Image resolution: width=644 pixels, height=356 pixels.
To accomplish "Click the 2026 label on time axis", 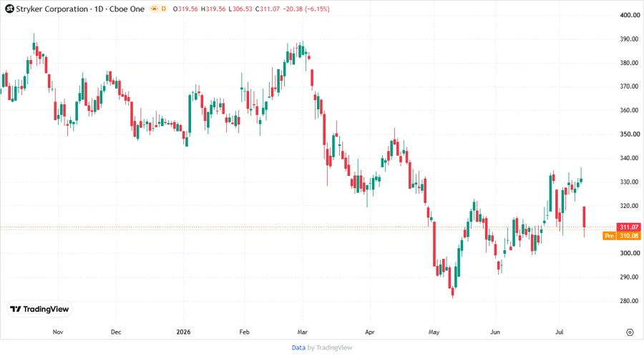I will [183, 332].
